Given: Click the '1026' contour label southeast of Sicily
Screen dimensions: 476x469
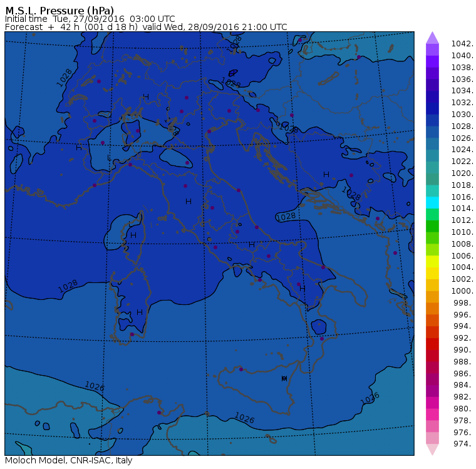Looking at the screenshot, I should click(x=370, y=398).
